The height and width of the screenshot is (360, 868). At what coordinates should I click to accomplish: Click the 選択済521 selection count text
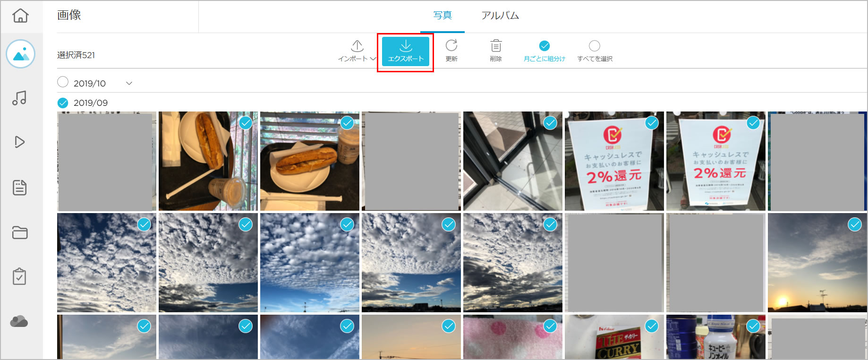click(x=76, y=55)
